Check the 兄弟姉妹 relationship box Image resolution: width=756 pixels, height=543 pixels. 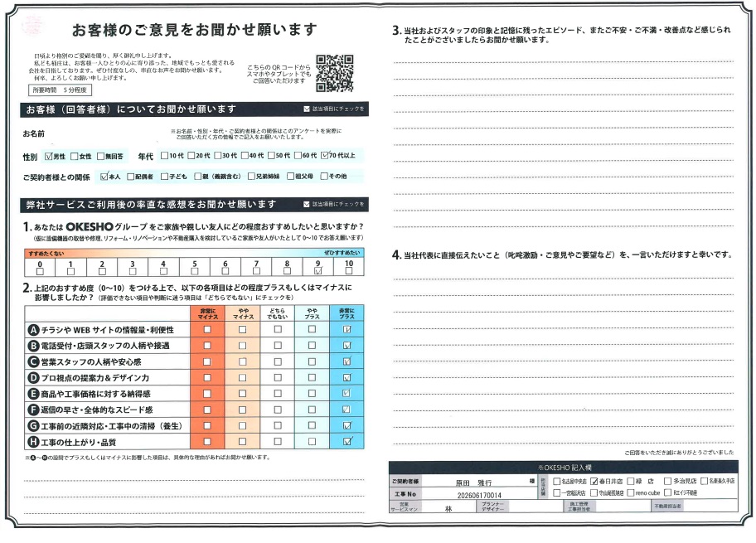[x=250, y=177]
